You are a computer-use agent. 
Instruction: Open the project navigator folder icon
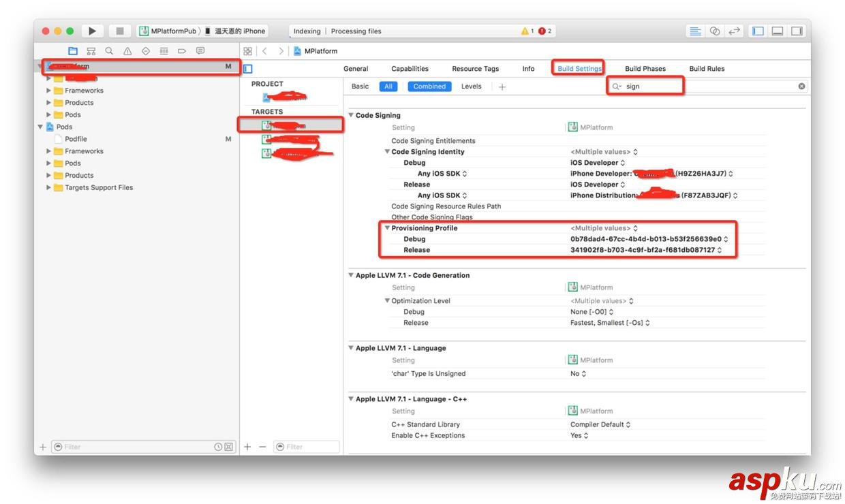coord(73,51)
